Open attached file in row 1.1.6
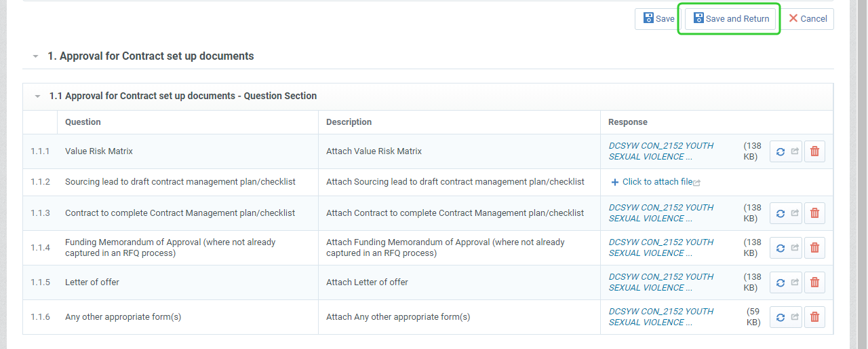 point(661,317)
